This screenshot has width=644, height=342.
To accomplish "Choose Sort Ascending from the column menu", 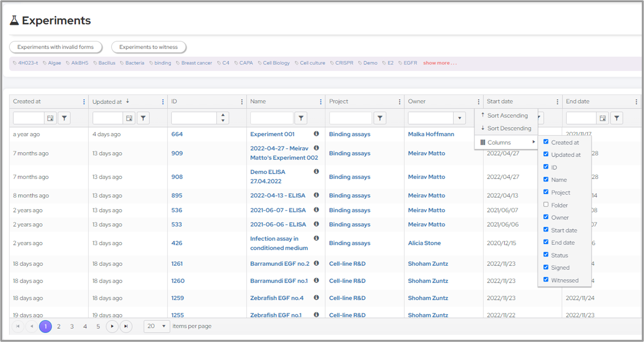I will [507, 116].
